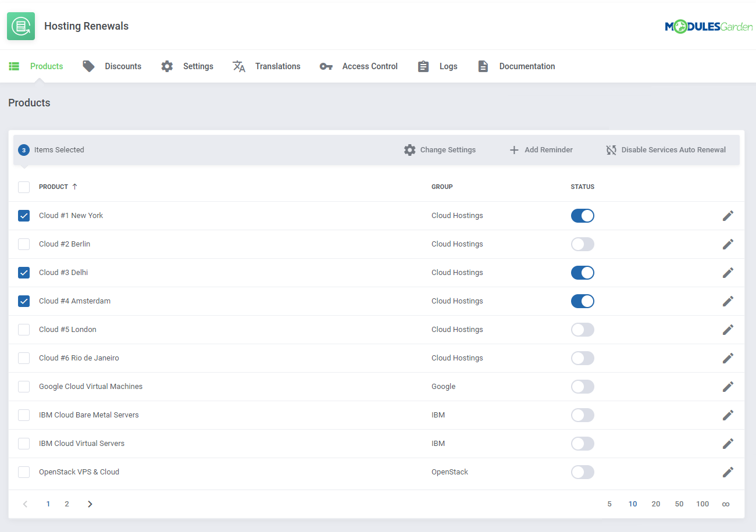This screenshot has width=756, height=532.
Task: Click the Access Control key icon
Action: (326, 66)
